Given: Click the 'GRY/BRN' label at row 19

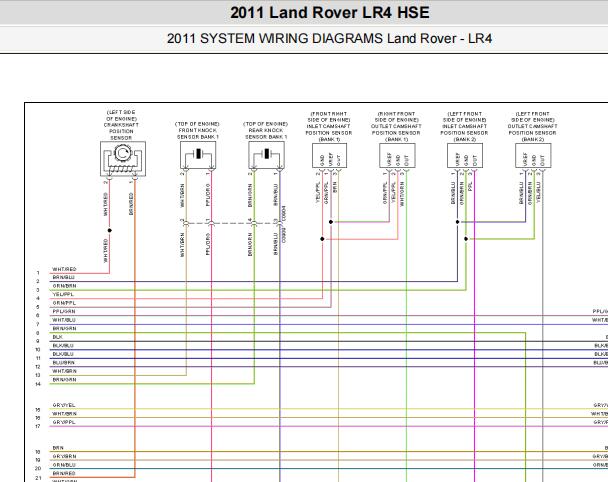Looking at the screenshot, I should (64, 456).
